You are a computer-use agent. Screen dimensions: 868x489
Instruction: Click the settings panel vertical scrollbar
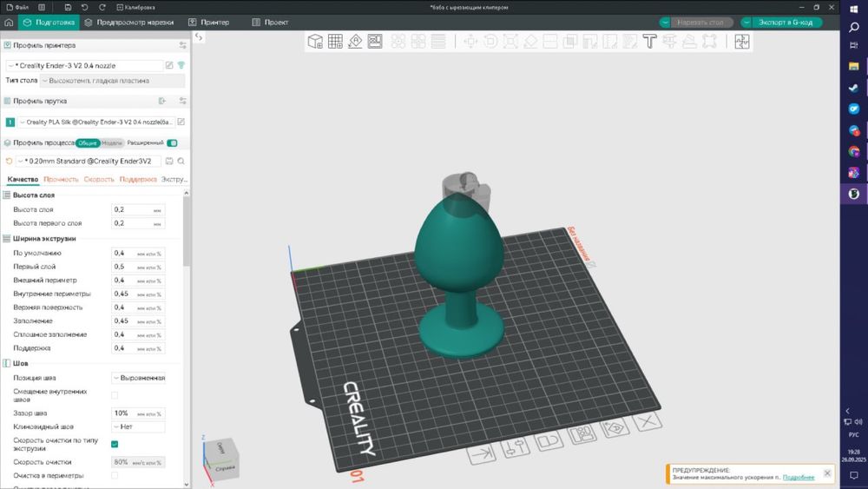pos(186,233)
